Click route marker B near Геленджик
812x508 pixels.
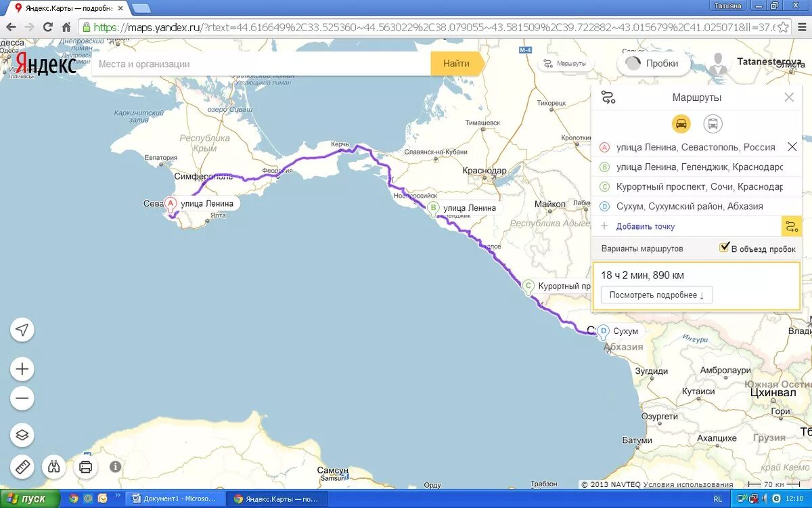point(433,208)
